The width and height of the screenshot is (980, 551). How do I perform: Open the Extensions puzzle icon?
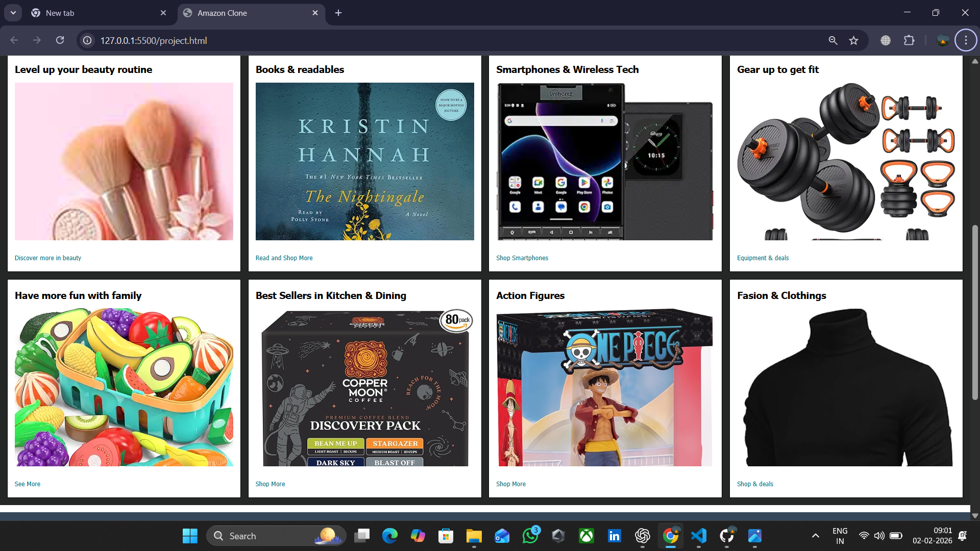click(909, 40)
